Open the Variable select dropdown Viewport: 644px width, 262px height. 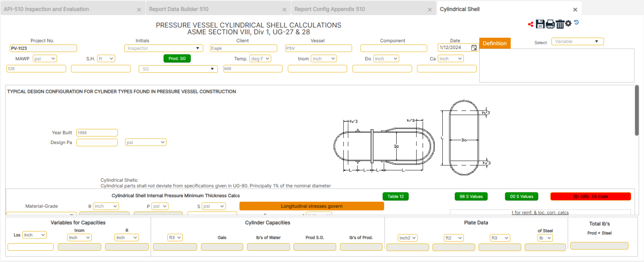(x=577, y=41)
